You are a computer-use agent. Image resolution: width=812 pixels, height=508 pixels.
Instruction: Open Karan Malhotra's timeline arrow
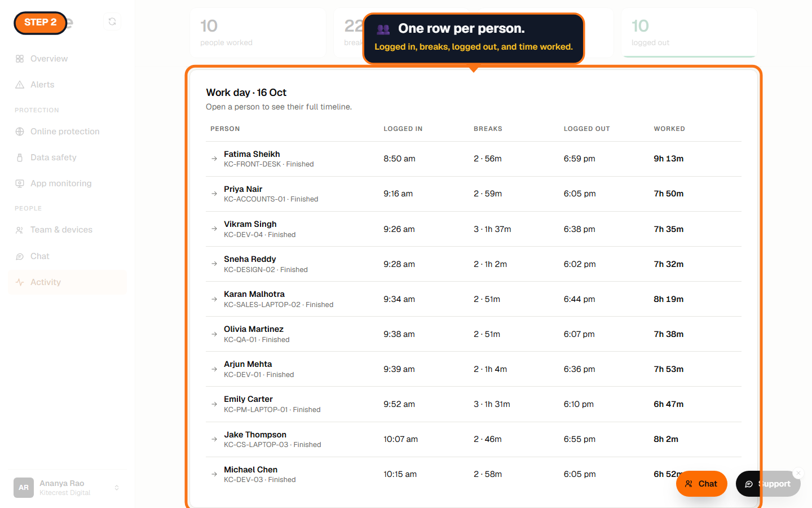[x=214, y=299]
